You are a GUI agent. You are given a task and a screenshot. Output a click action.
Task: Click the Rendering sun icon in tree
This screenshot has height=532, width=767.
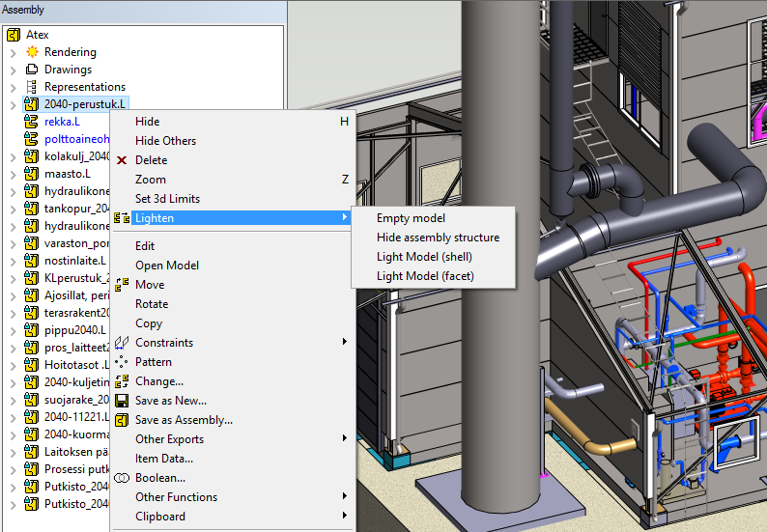(32, 52)
